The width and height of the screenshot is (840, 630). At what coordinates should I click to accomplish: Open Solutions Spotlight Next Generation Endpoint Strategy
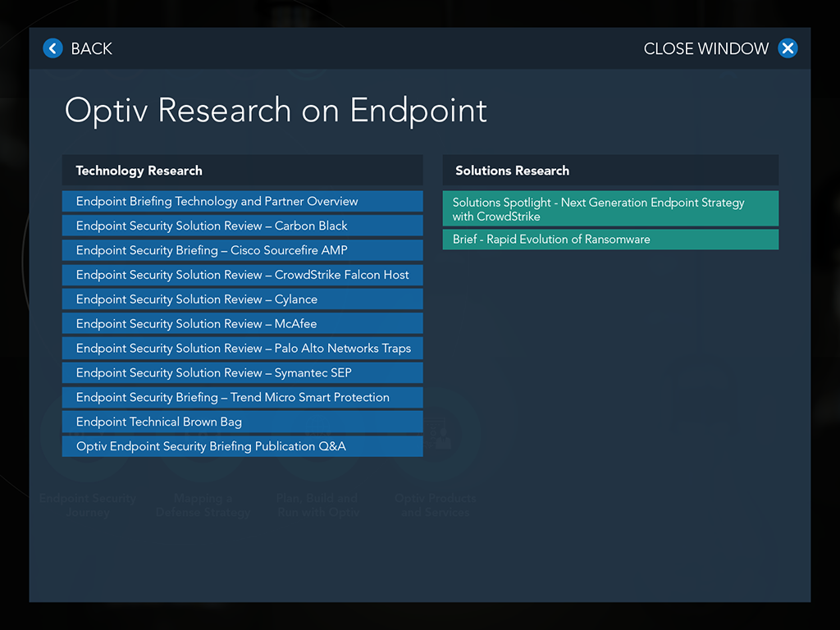(610, 209)
